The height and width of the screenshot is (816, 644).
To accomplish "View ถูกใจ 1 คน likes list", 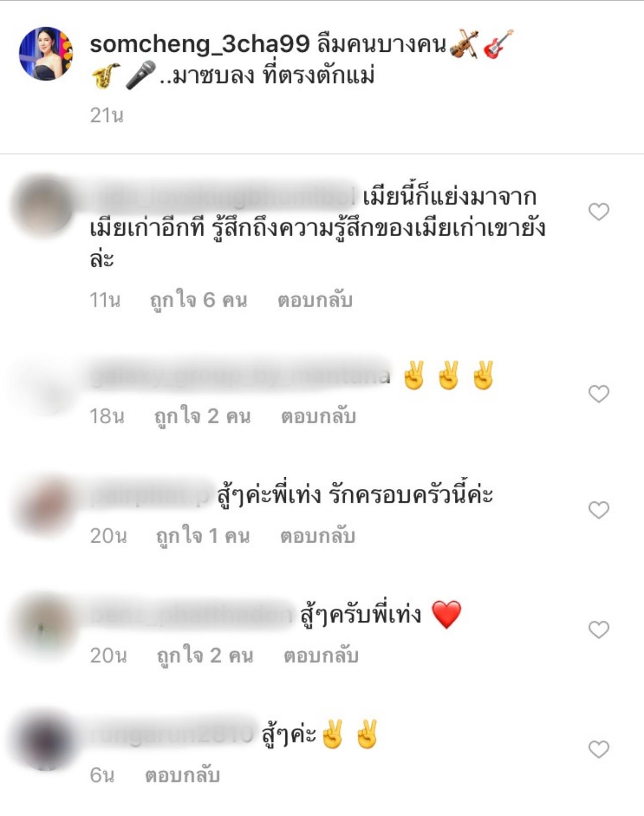I will pyautogui.click(x=203, y=537).
